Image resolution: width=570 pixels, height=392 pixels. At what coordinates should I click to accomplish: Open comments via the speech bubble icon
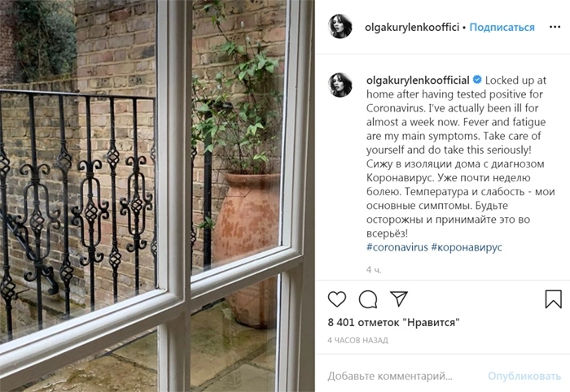tap(368, 299)
